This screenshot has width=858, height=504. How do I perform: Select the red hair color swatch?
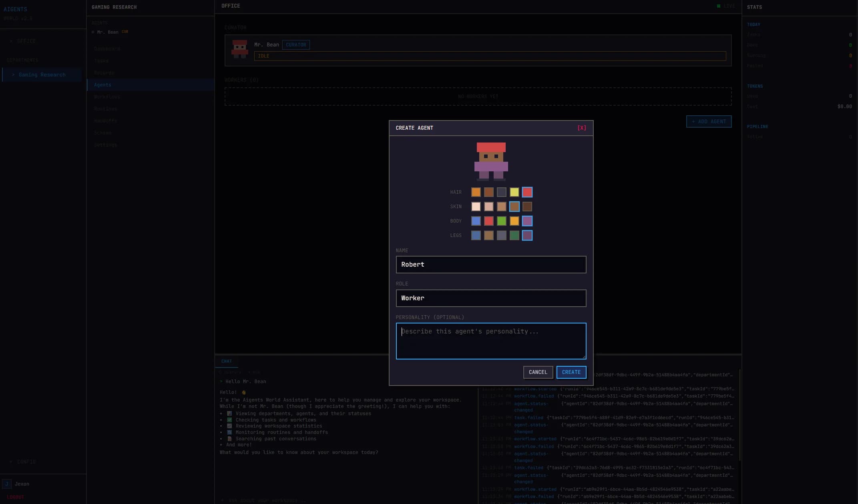click(527, 192)
